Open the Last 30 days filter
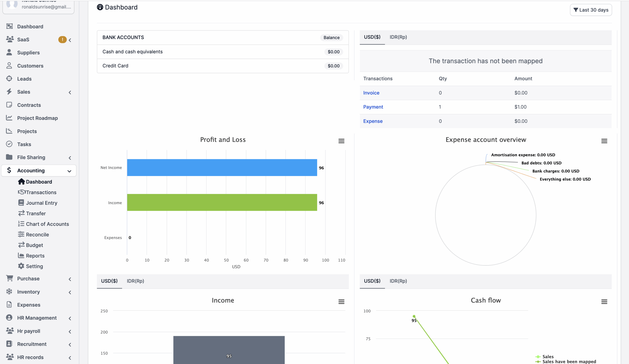 (x=591, y=10)
